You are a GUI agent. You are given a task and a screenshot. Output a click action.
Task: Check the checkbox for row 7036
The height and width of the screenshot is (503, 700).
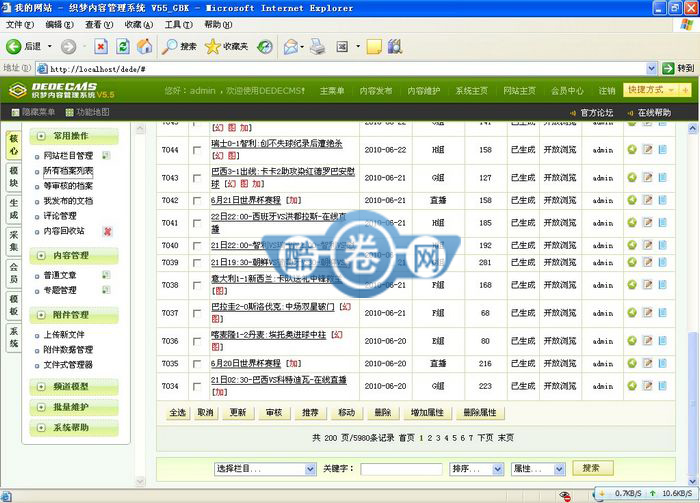click(197, 341)
